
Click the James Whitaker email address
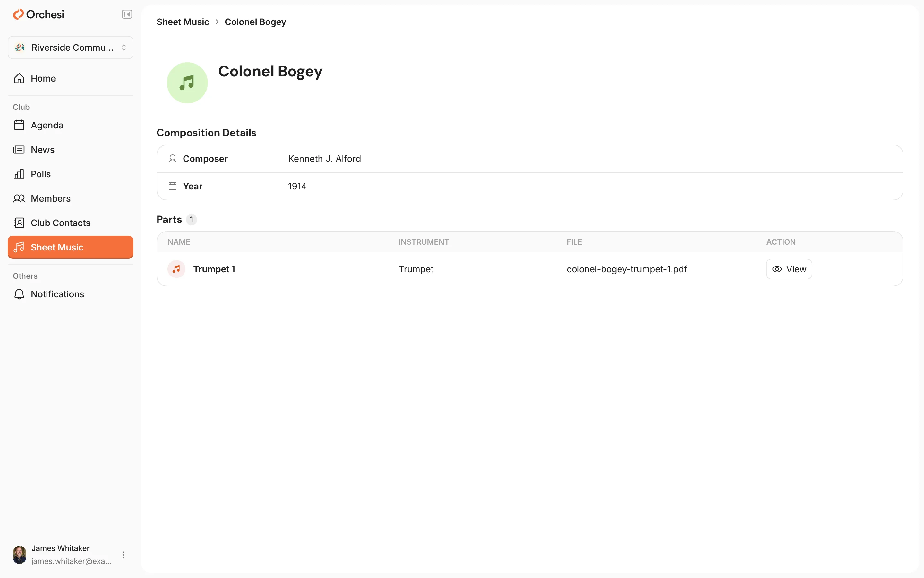[72, 561]
